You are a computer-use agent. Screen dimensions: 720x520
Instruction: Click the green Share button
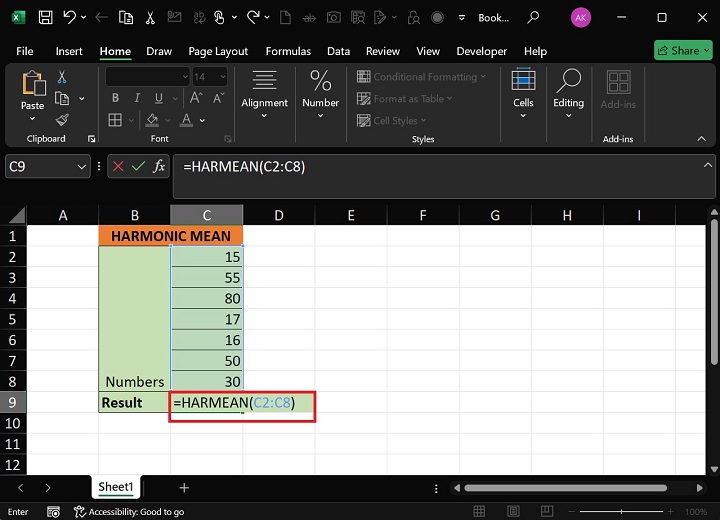(683, 51)
